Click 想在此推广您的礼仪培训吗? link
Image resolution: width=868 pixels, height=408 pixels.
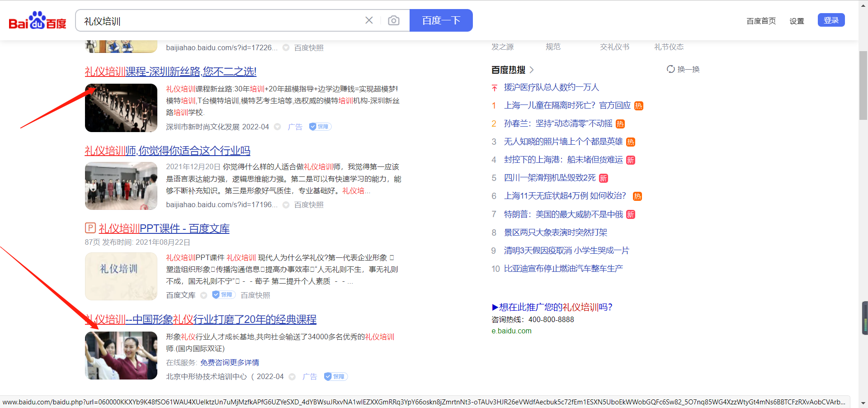click(552, 307)
